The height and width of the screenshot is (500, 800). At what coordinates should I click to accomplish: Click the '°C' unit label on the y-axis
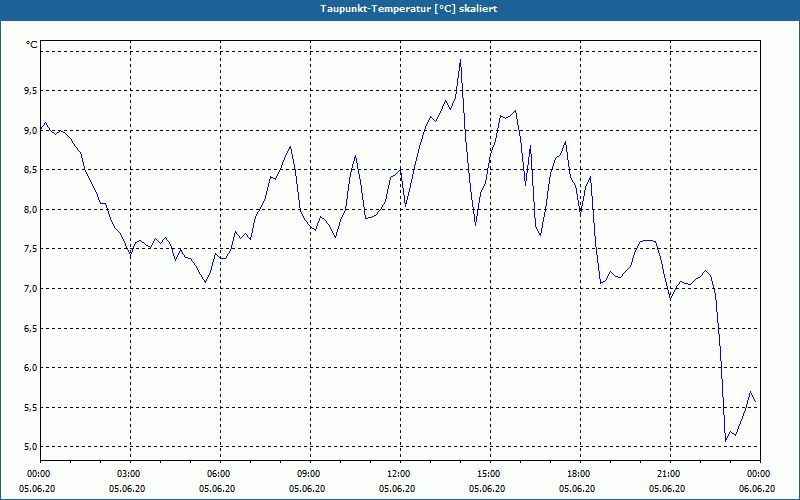pos(32,45)
